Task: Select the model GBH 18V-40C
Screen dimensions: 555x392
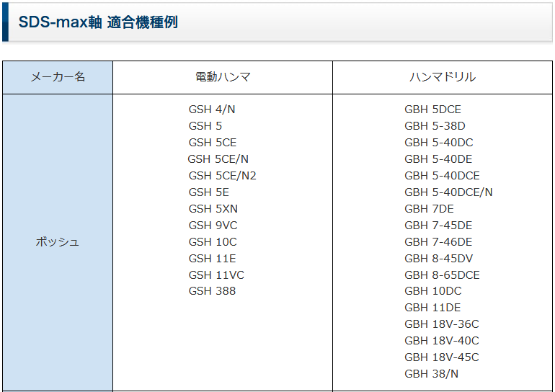Action: (x=441, y=341)
